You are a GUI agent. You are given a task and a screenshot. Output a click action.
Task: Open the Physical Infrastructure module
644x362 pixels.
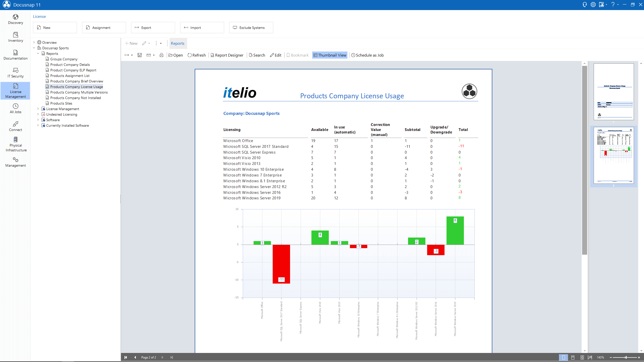pos(16,144)
